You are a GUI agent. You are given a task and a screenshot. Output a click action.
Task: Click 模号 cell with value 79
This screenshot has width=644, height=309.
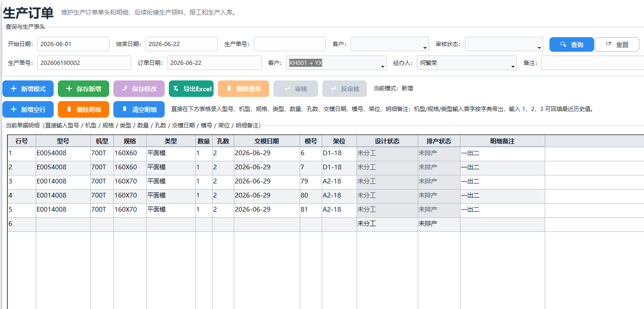click(x=311, y=182)
